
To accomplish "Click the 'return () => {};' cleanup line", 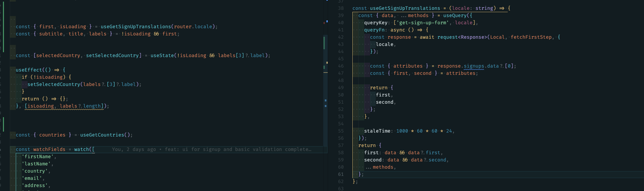I will [45, 99].
